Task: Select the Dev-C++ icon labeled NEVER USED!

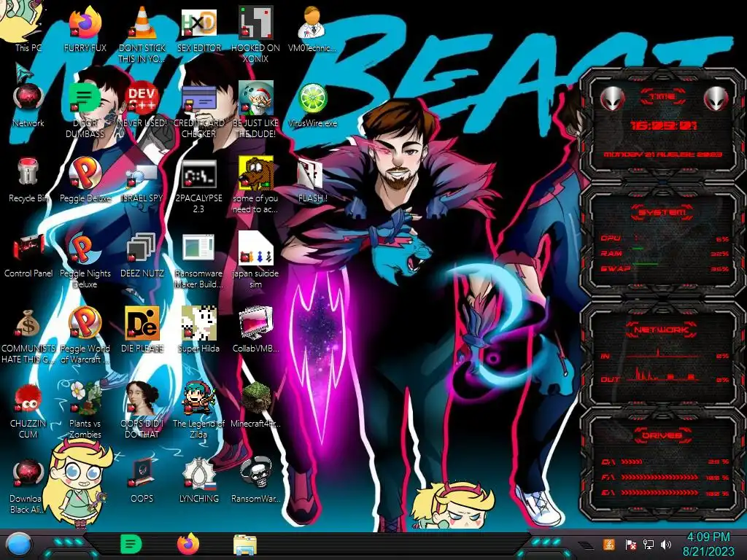Action: coord(142,102)
